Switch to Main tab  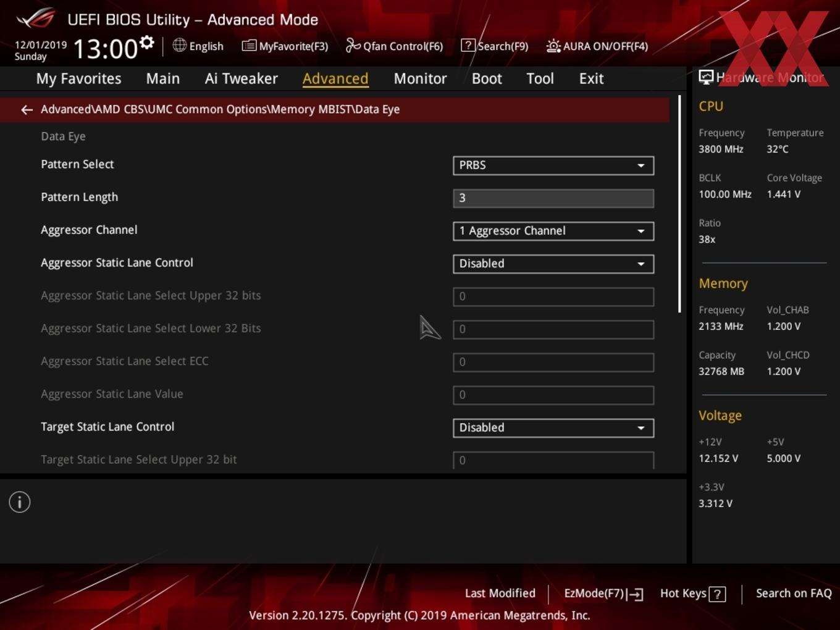tap(163, 78)
